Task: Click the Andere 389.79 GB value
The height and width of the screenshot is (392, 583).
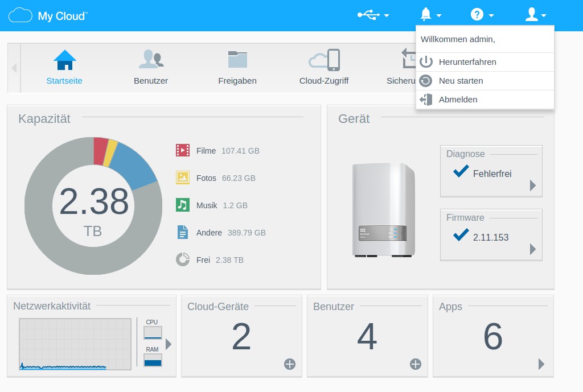Action: [247, 233]
